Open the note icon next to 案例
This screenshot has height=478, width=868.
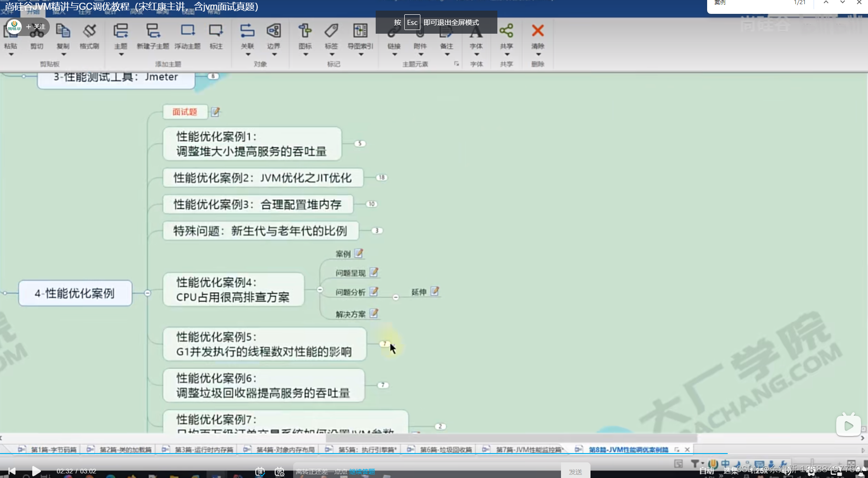[x=359, y=253]
